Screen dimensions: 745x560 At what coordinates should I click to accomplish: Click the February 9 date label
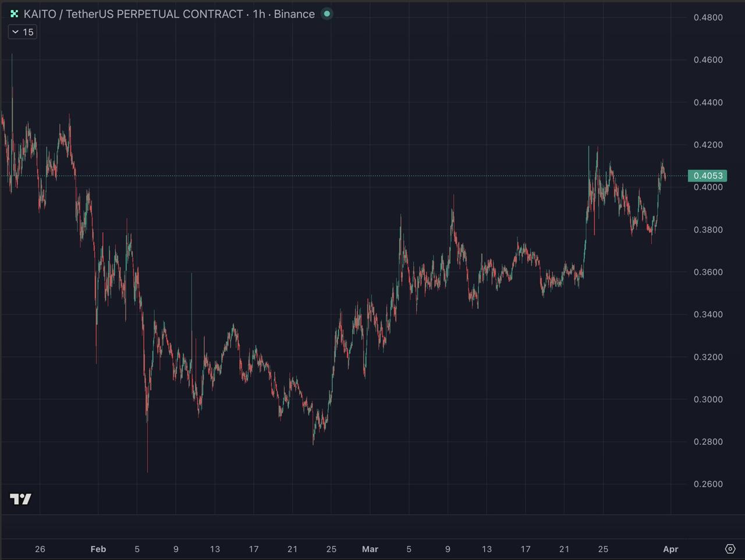(176, 549)
